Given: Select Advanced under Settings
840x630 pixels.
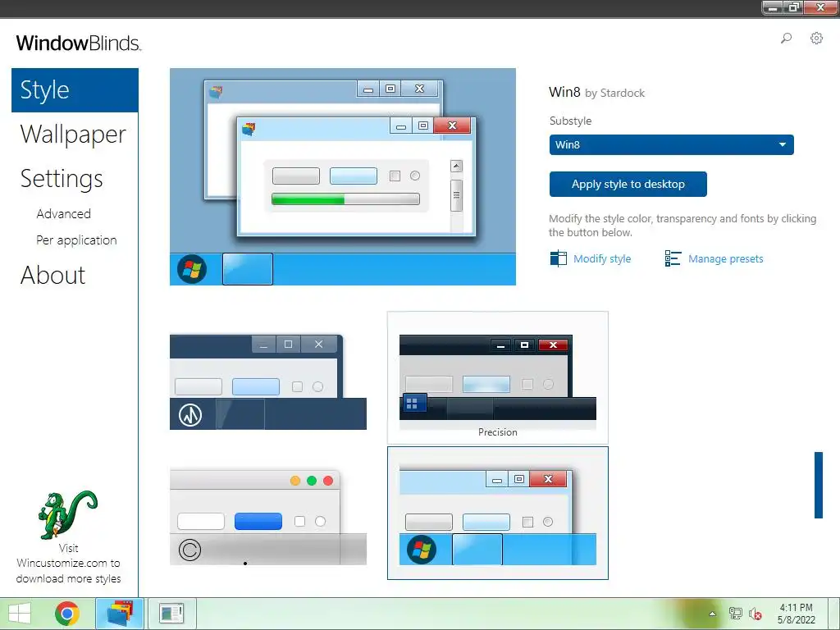Looking at the screenshot, I should (x=64, y=214).
